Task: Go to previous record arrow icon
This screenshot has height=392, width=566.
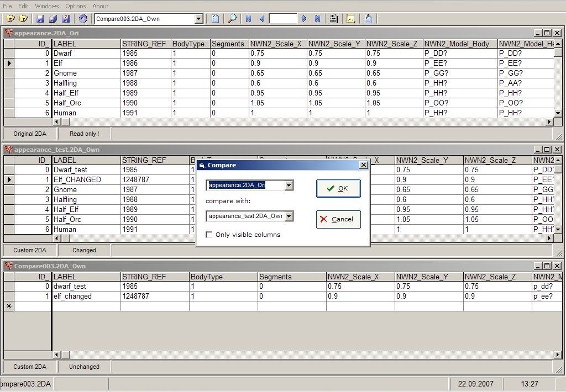Action: click(x=262, y=19)
